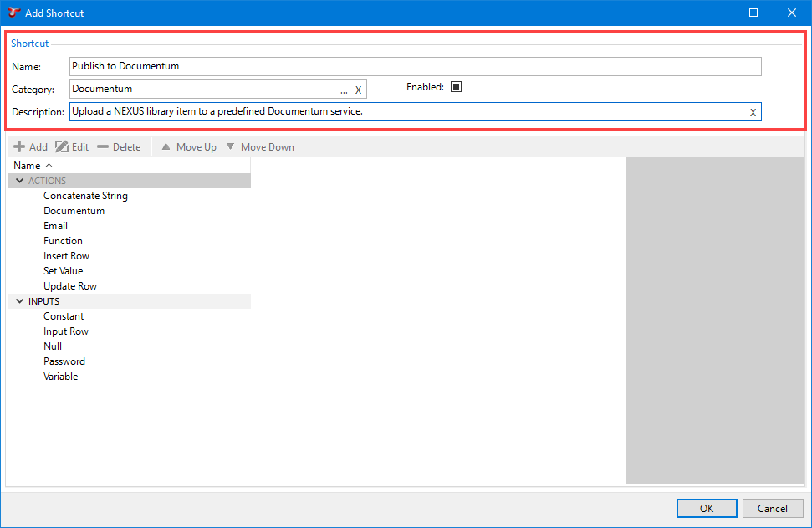Click the Edit toolbar button
The width and height of the screenshot is (812, 528).
pos(72,147)
